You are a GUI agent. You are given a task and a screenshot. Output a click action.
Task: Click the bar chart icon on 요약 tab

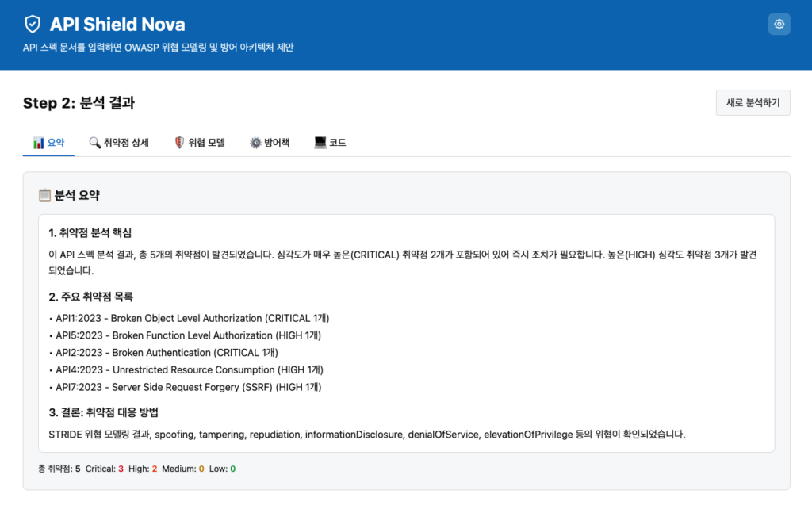pos(38,143)
